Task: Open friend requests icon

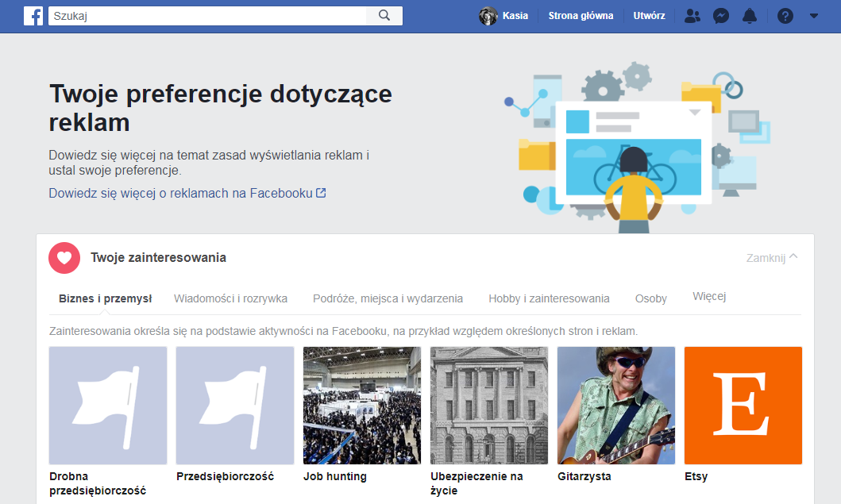Action: click(692, 16)
